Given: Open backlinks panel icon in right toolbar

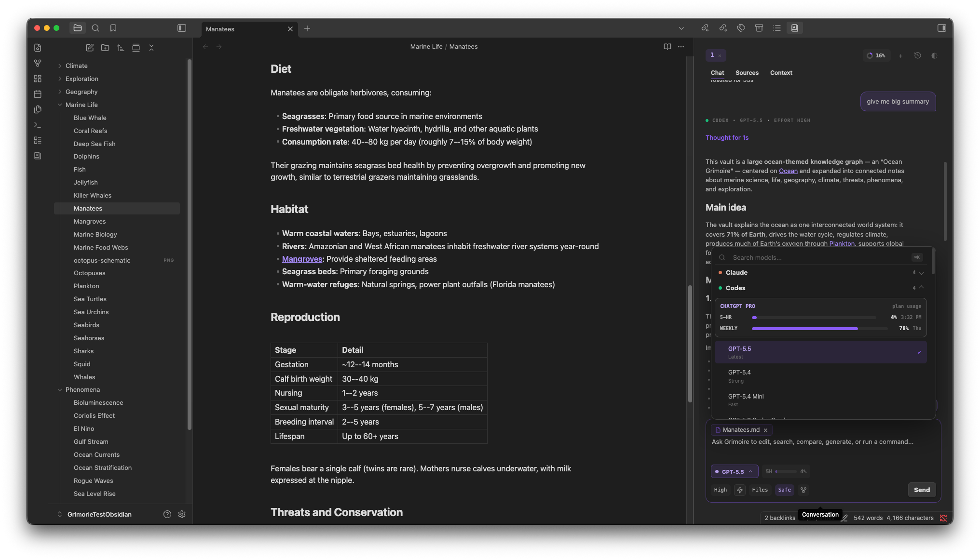Looking at the screenshot, I should 705,28.
